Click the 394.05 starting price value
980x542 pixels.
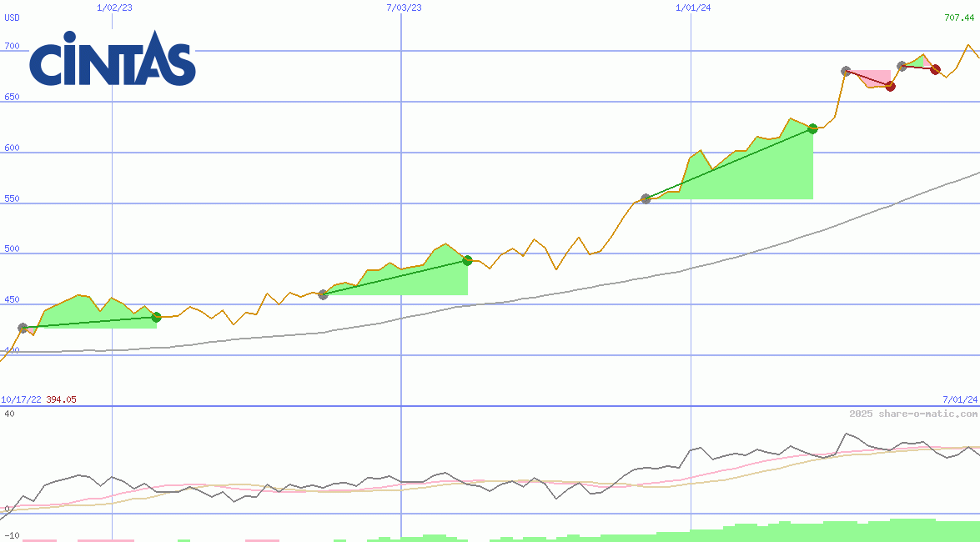(62, 399)
